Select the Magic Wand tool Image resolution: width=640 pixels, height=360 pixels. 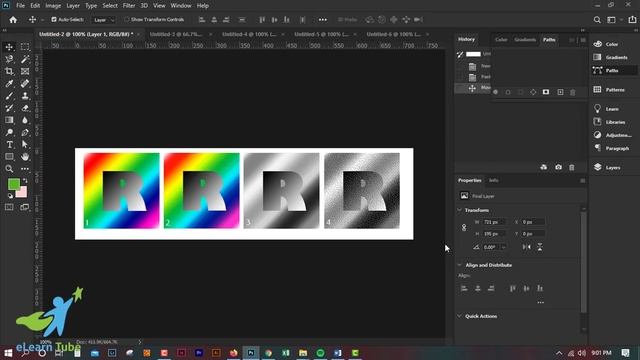(x=25, y=59)
